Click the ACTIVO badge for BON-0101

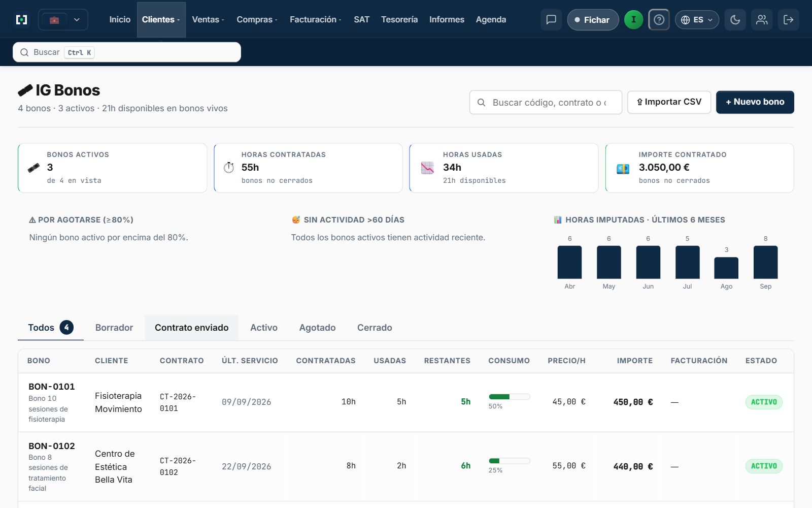tap(764, 402)
